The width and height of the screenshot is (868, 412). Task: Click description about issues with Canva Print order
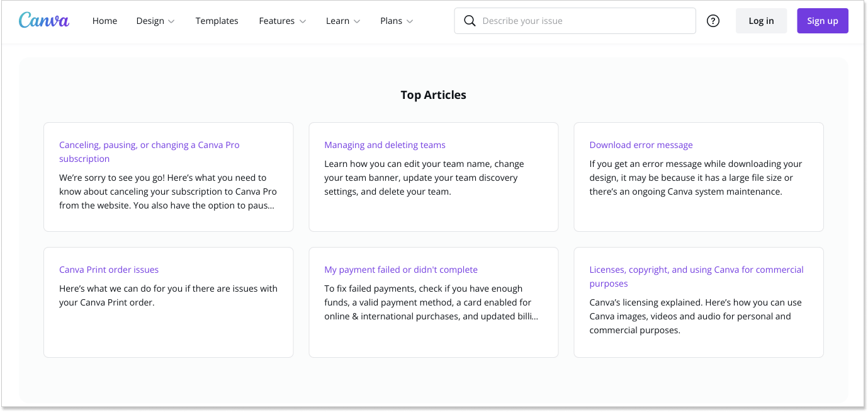(168, 295)
